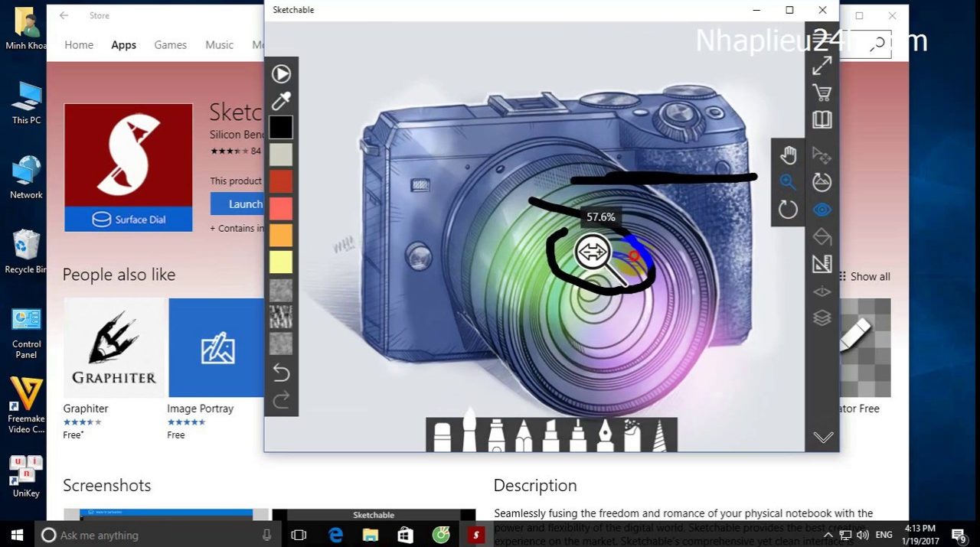This screenshot has width=980, height=547.
Task: Open the journal book icon
Action: [822, 120]
